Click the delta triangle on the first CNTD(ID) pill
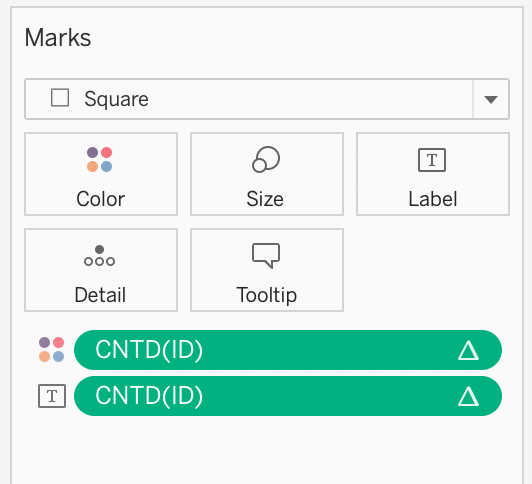The image size is (532, 484). tap(468, 350)
